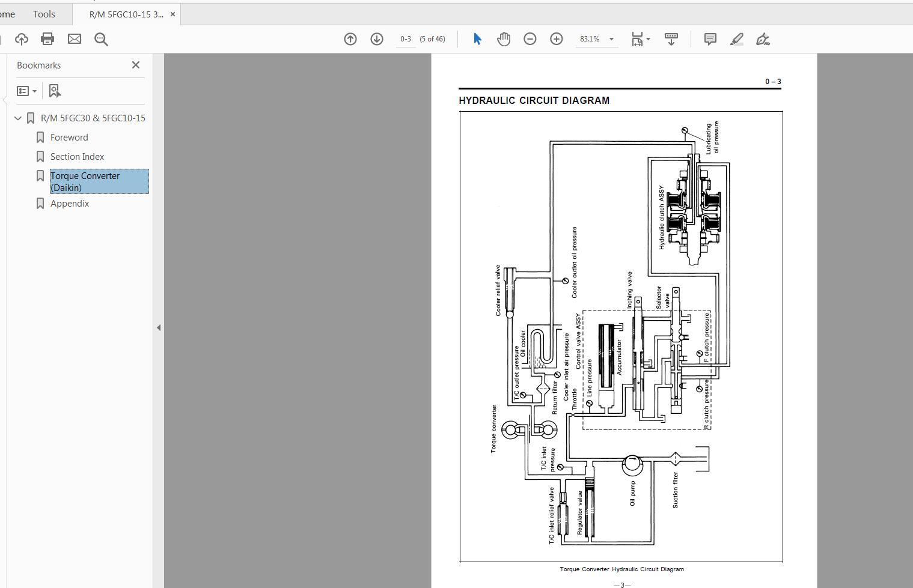Go to next page with down arrow
This screenshot has height=588, width=913.
pyautogui.click(x=376, y=38)
